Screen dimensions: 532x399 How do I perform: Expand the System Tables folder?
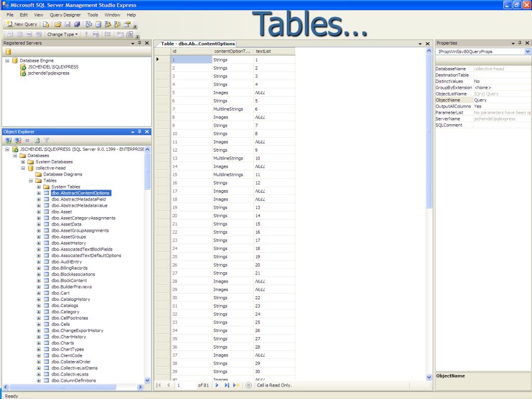(38, 187)
